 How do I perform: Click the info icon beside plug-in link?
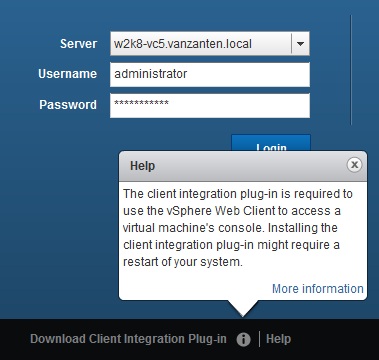[243, 340]
